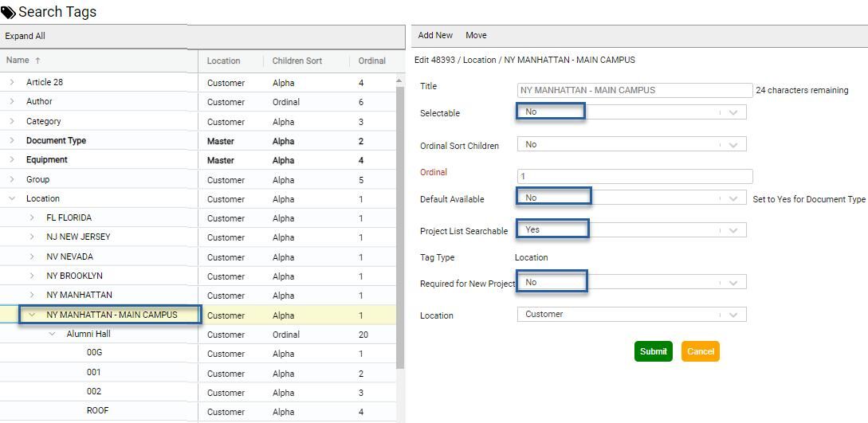Viewport: 868px width, 423px height.
Task: Expand the NY BROOKLYN node
Action: (x=32, y=276)
